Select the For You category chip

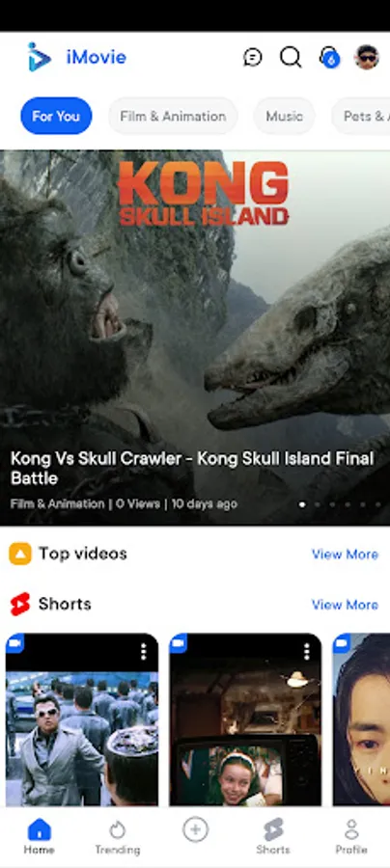click(x=56, y=116)
